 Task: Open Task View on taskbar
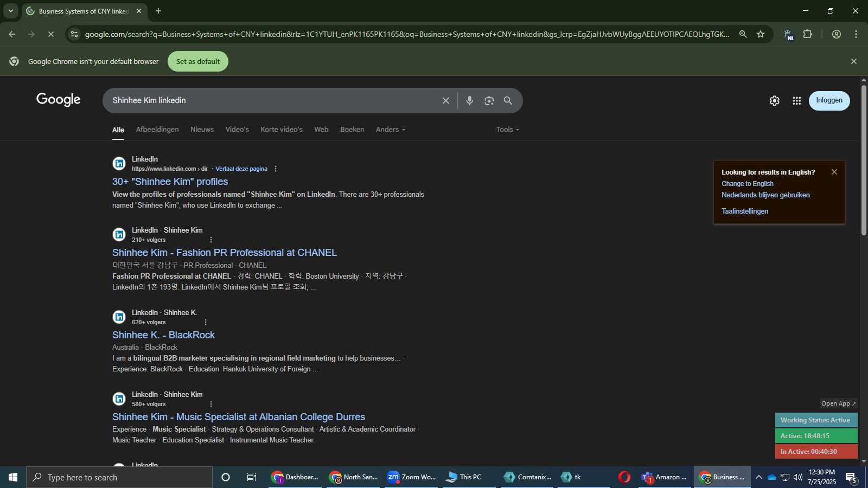pyautogui.click(x=251, y=477)
